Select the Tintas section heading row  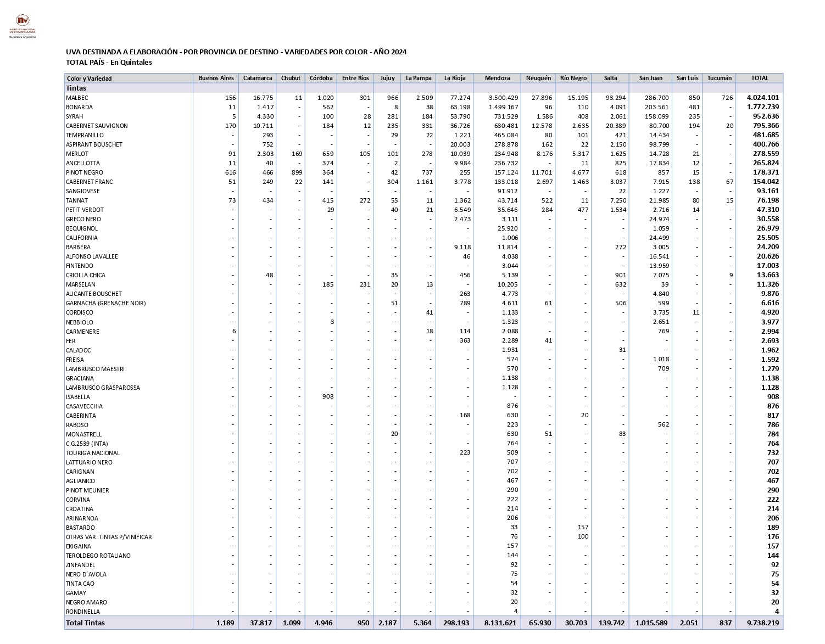coord(76,88)
